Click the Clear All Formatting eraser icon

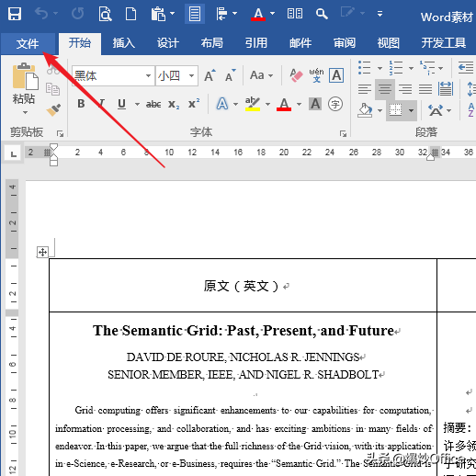(x=296, y=75)
